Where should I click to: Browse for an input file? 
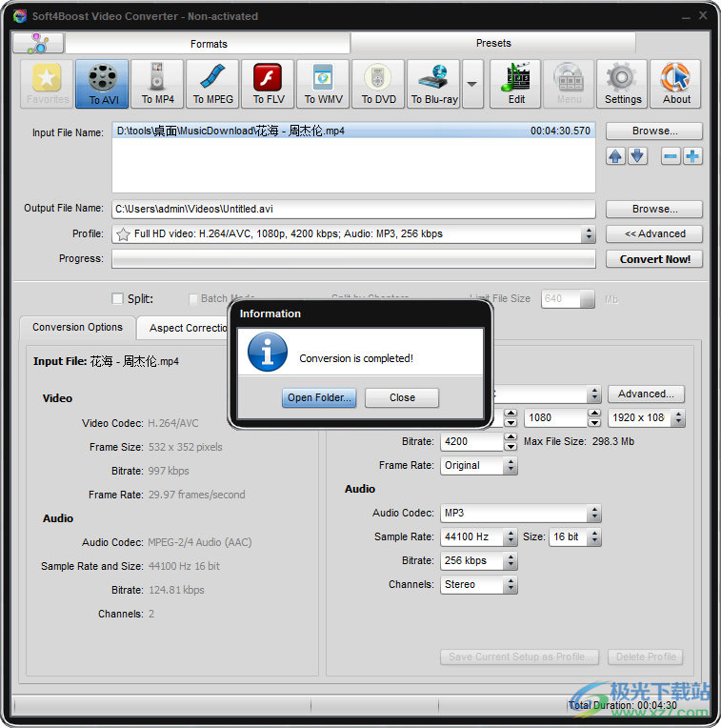[654, 131]
